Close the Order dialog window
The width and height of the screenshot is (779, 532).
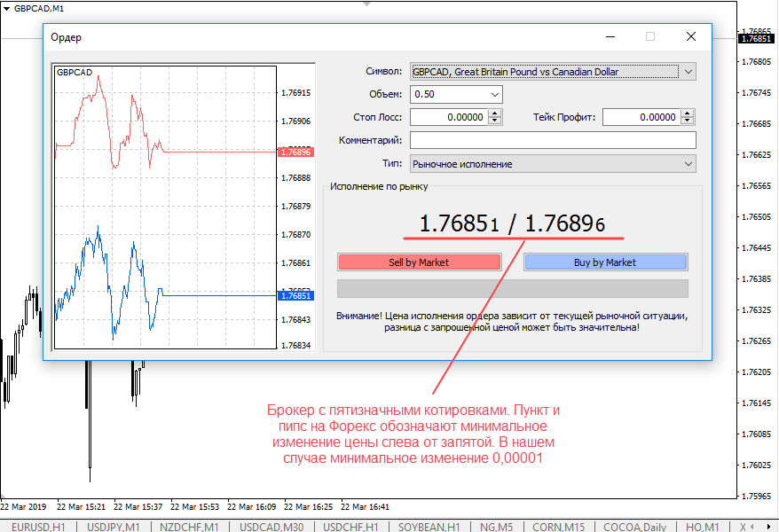coord(691,36)
